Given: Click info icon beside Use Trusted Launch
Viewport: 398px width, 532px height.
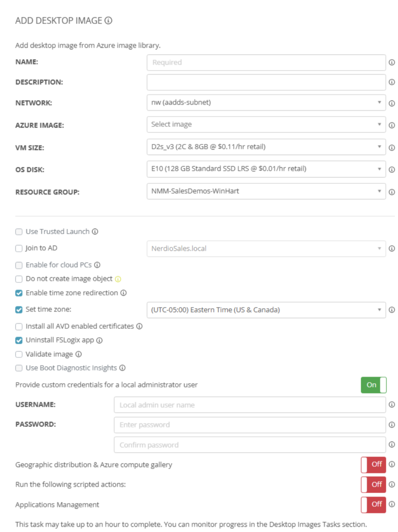Looking at the screenshot, I should [95, 232].
